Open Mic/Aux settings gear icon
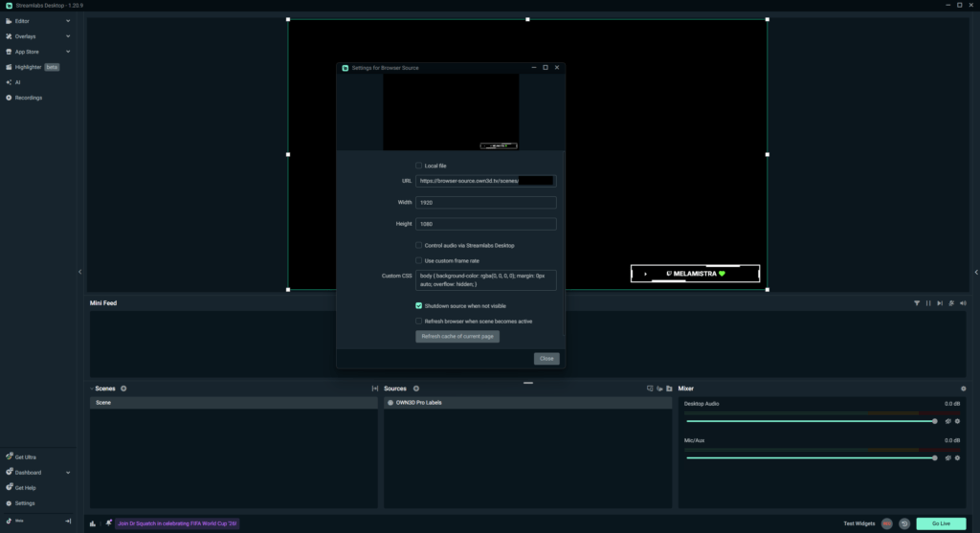The height and width of the screenshot is (533, 980). click(x=957, y=457)
